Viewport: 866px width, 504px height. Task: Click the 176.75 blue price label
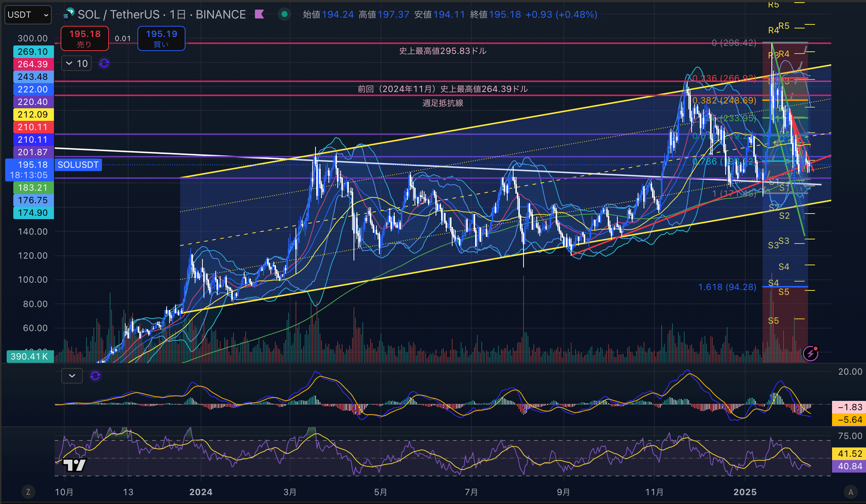point(33,200)
